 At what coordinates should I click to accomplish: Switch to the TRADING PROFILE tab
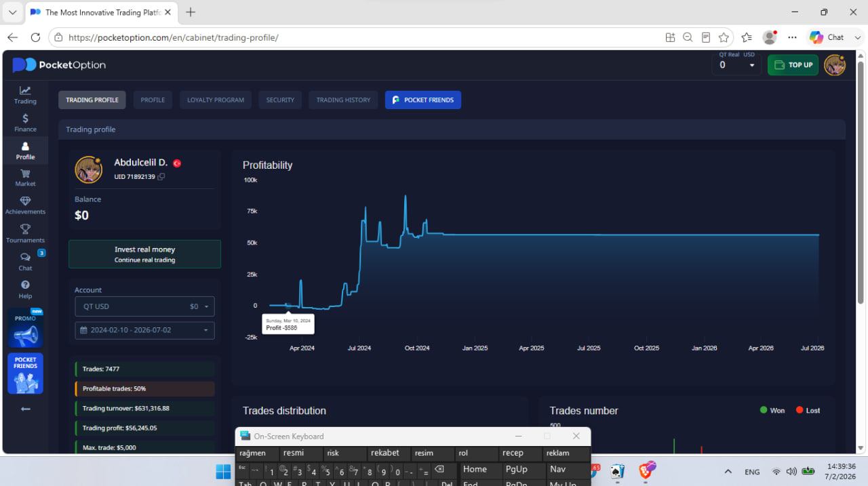pos(92,100)
